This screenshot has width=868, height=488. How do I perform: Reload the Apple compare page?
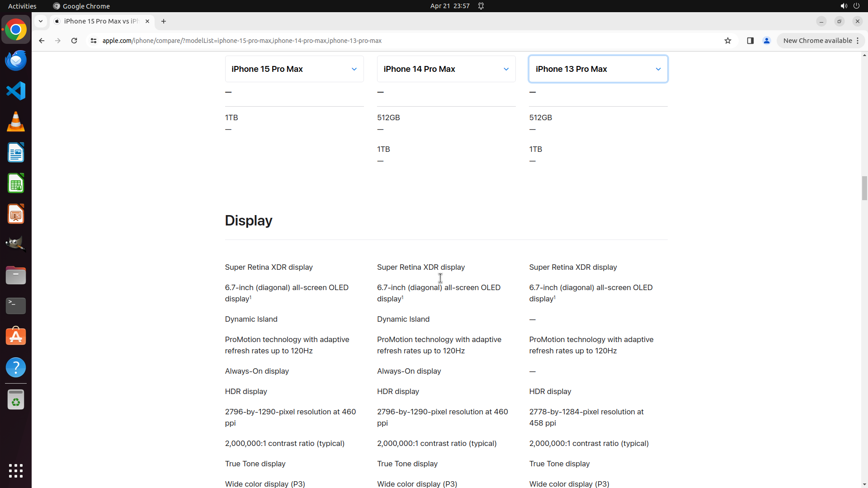(74, 41)
